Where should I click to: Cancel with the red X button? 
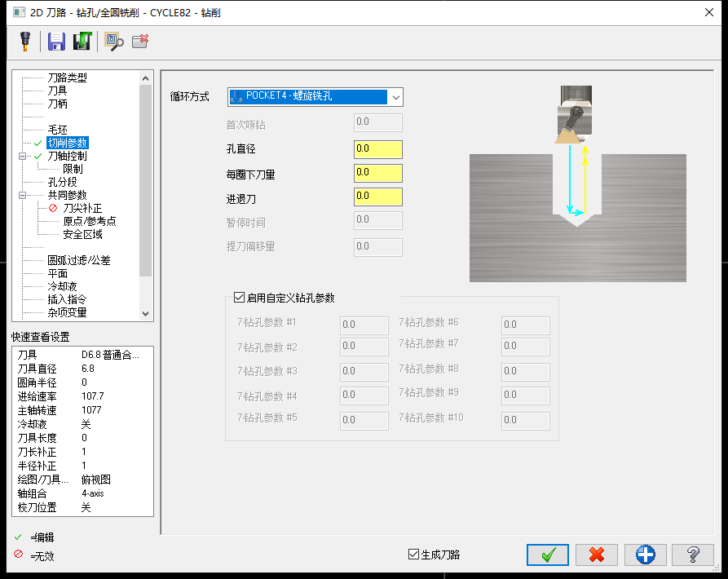pos(596,555)
